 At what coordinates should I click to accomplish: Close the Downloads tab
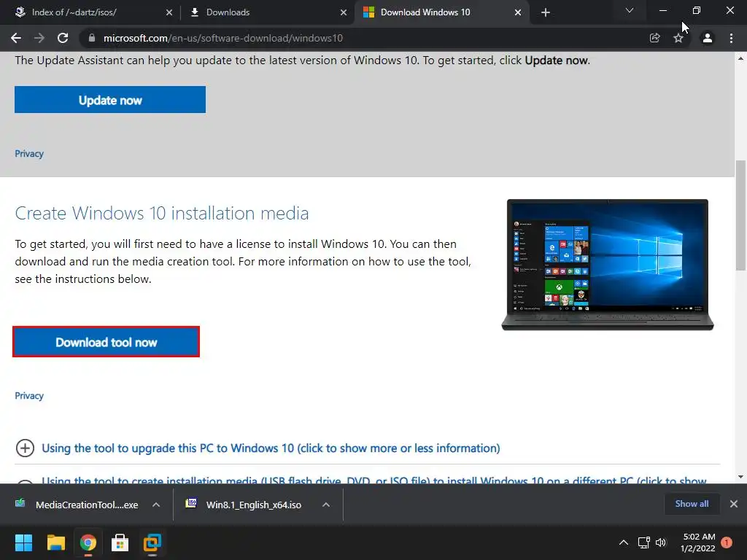344,12
